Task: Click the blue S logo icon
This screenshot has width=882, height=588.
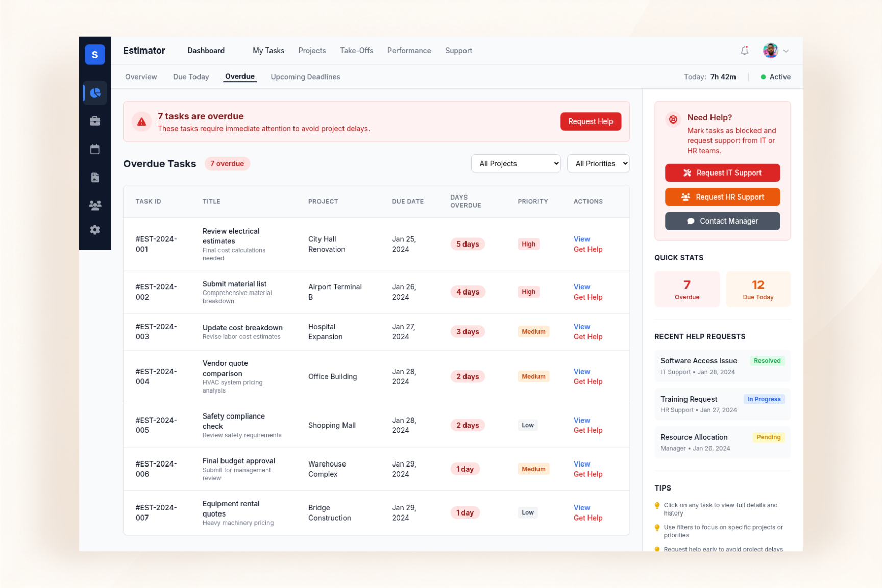Action: click(95, 55)
